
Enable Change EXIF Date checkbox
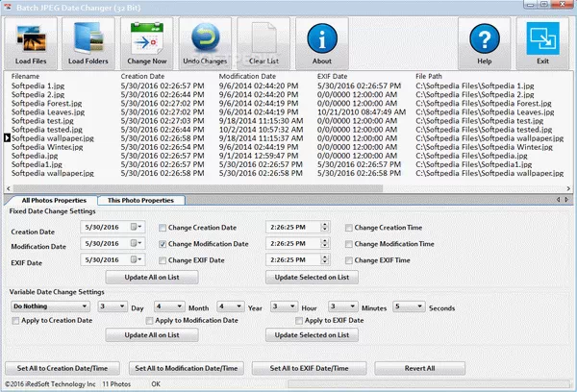click(x=163, y=260)
